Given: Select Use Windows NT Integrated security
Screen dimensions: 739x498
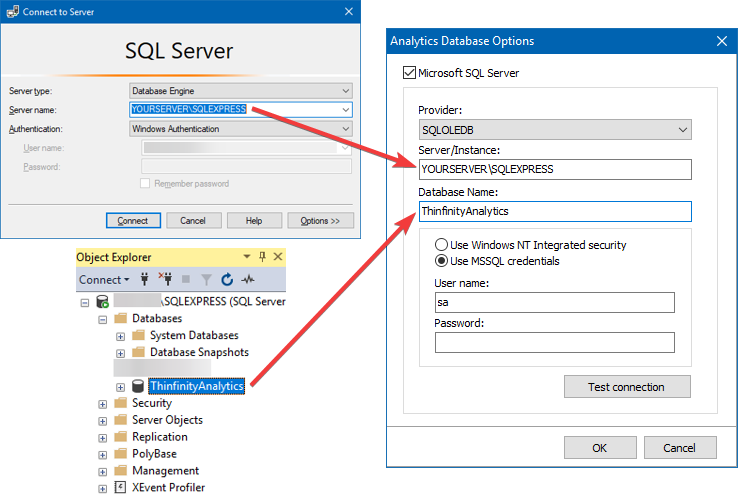Looking at the screenshot, I should click(441, 245).
